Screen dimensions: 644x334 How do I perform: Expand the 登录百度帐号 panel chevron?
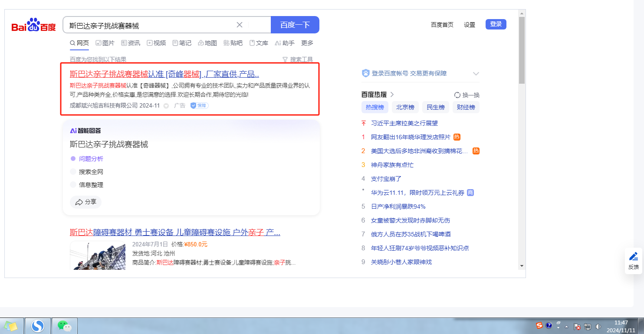click(x=476, y=74)
